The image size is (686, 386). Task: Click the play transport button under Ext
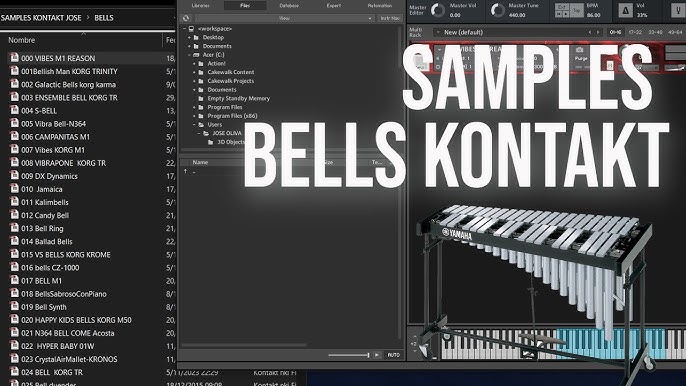pos(566,14)
